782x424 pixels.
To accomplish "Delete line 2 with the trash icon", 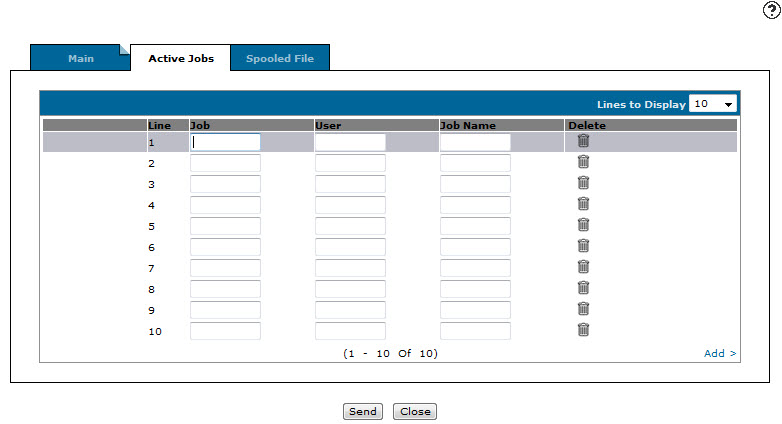I will (584, 162).
